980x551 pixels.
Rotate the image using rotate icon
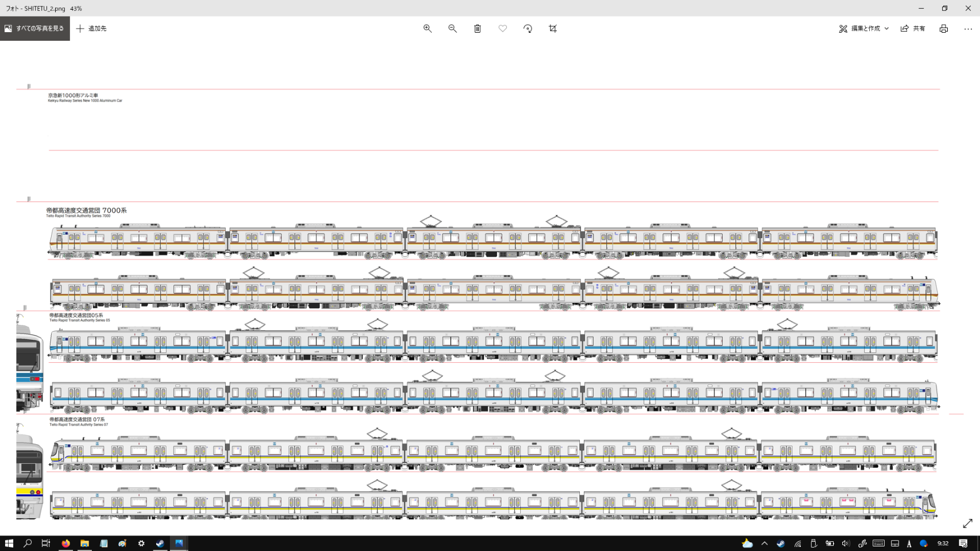(x=528, y=29)
